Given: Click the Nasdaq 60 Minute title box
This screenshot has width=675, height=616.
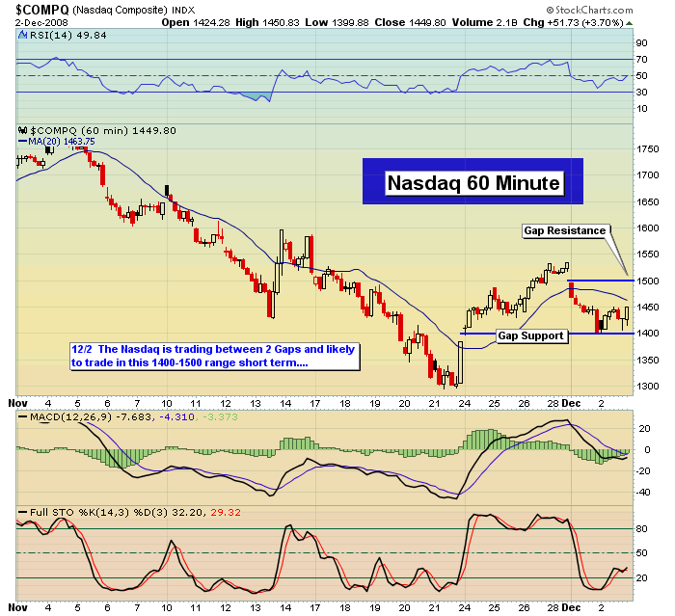Looking at the screenshot, I should (x=473, y=182).
